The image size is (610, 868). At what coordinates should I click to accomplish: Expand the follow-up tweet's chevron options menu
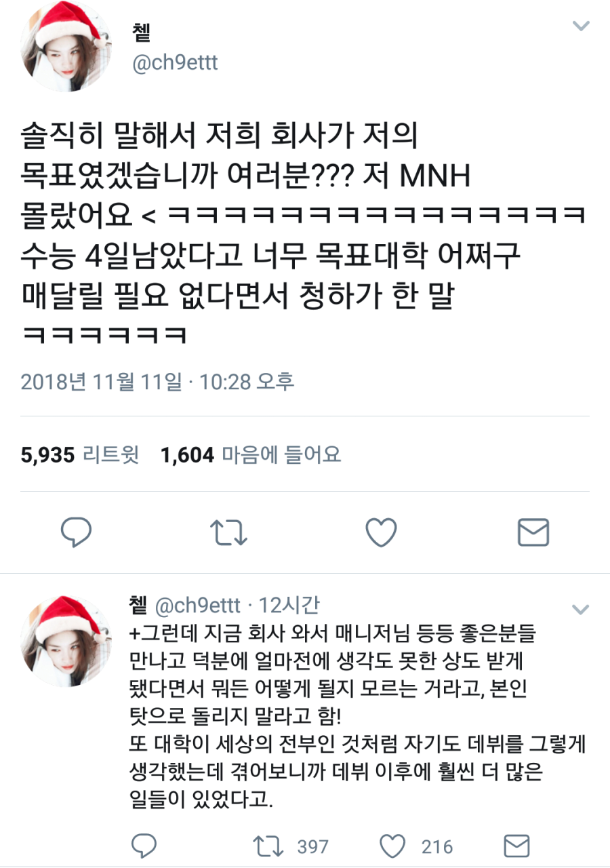580,609
